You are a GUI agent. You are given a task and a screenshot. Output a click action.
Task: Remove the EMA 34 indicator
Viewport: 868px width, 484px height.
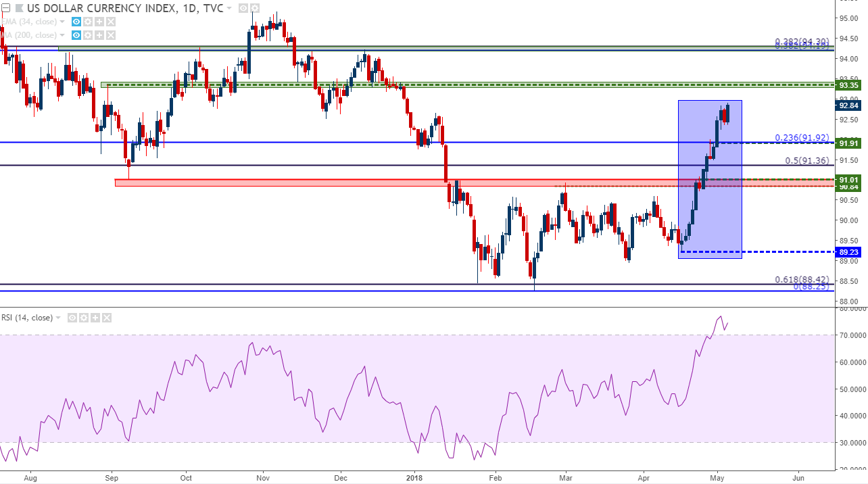click(x=111, y=22)
